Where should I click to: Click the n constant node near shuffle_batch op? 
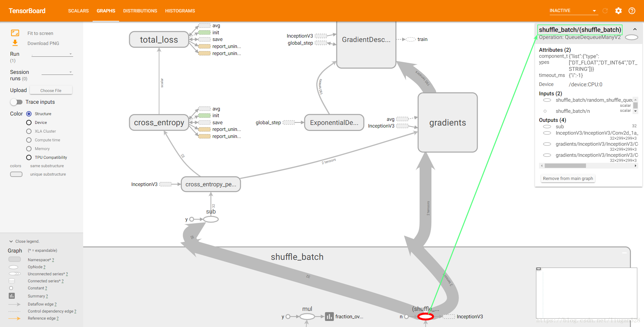pyautogui.click(x=406, y=317)
